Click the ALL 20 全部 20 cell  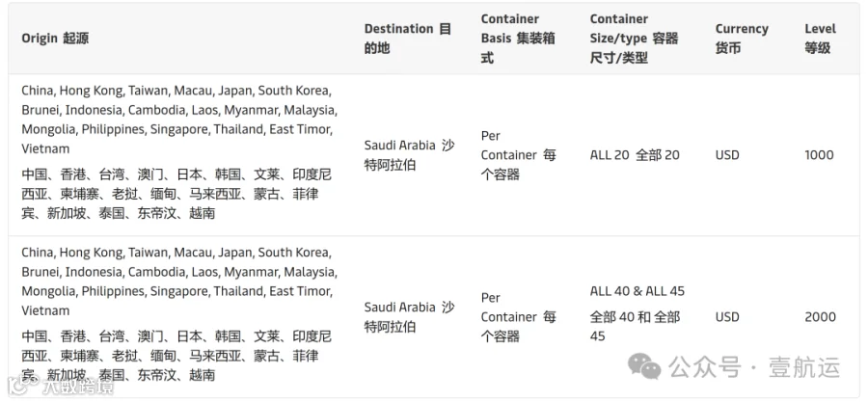point(635,155)
